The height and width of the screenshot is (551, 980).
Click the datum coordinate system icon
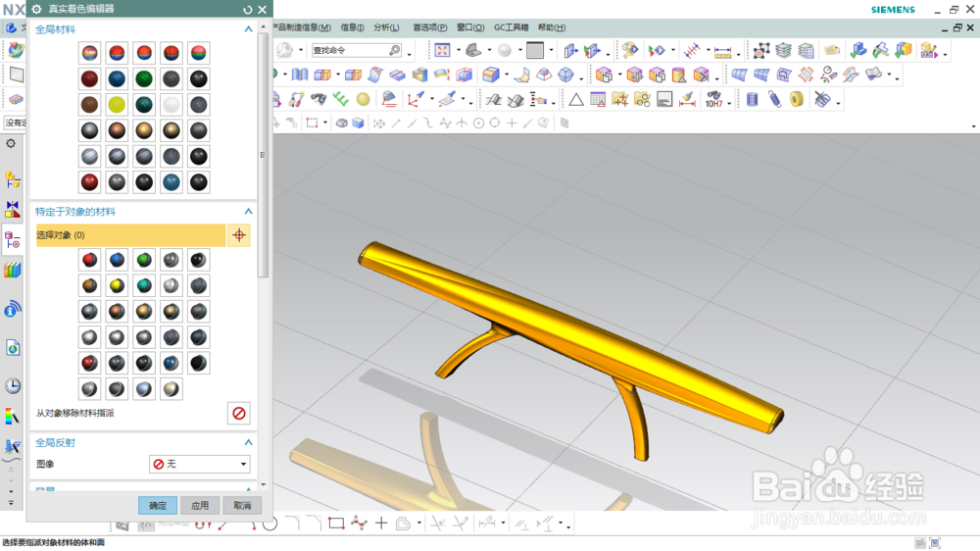(415, 99)
